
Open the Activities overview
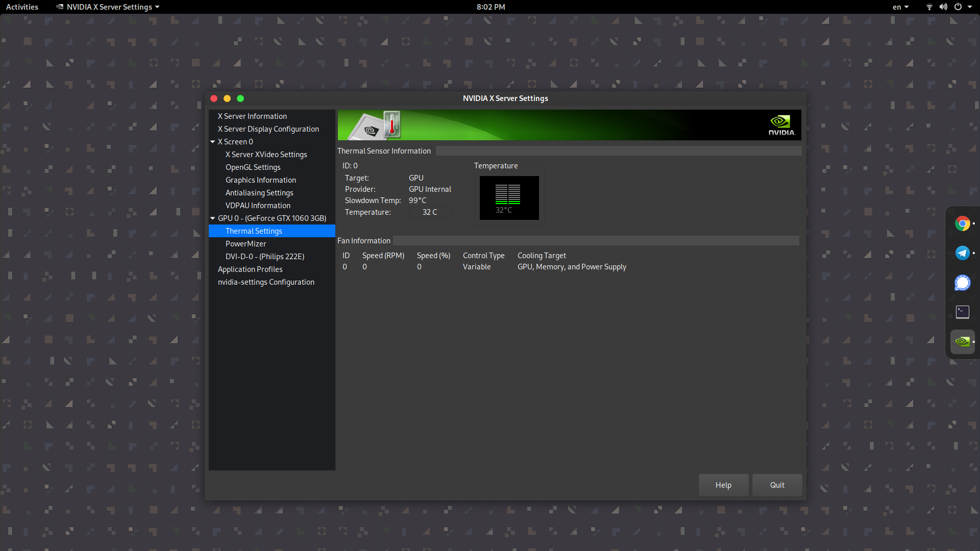point(22,7)
